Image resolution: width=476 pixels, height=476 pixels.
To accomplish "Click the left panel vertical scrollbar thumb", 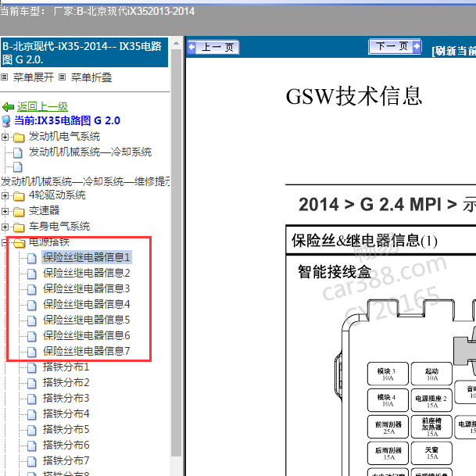I will point(176,252).
